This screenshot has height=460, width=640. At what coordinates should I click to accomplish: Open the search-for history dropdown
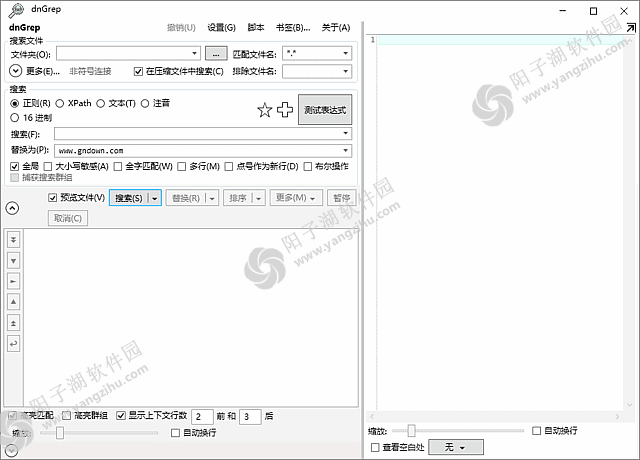[345, 133]
